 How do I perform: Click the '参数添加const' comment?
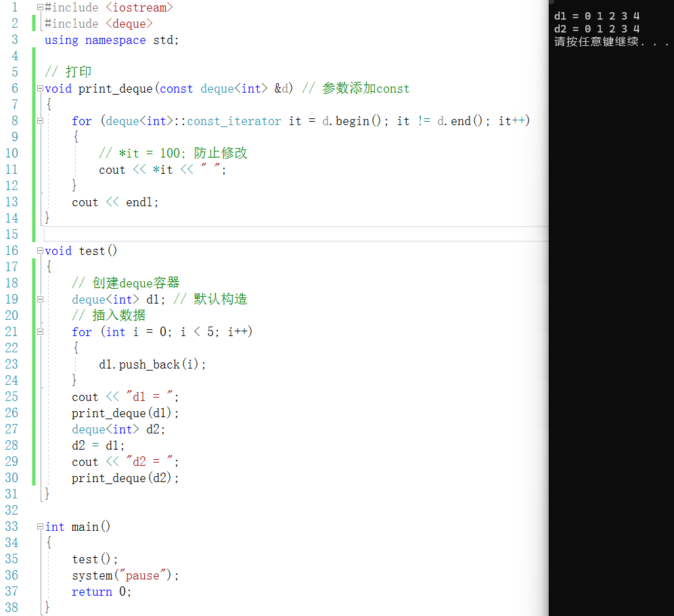pos(366,89)
